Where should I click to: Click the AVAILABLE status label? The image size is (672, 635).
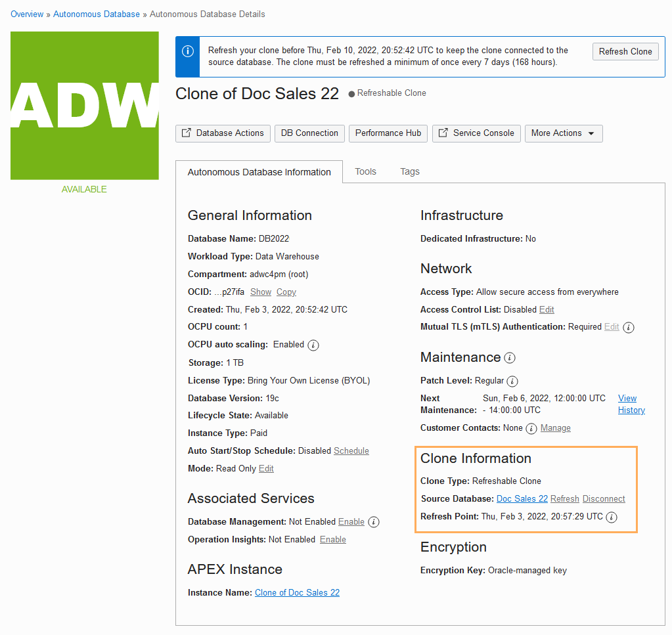click(x=84, y=189)
